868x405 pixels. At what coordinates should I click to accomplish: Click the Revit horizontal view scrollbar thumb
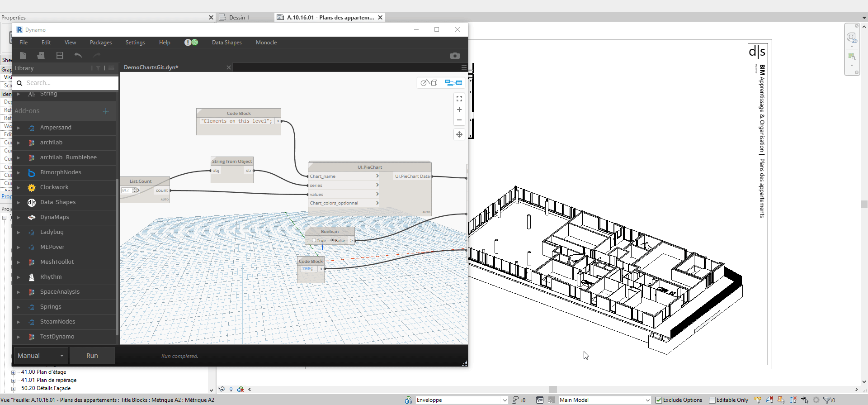click(x=553, y=389)
